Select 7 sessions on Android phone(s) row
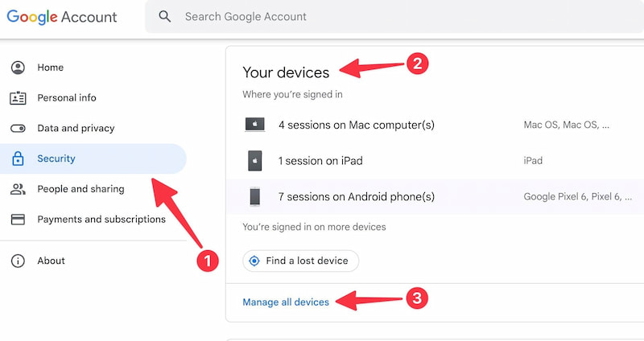 [x=357, y=197]
